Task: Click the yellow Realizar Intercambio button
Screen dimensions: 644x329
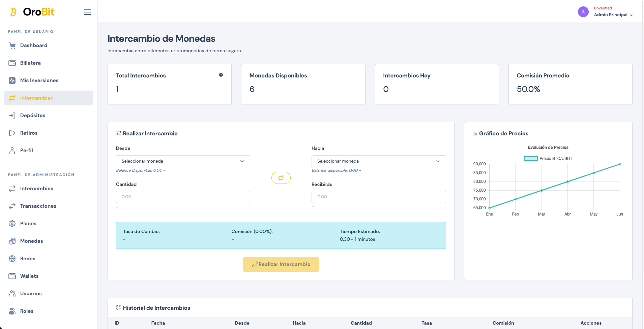Action: 281,264
